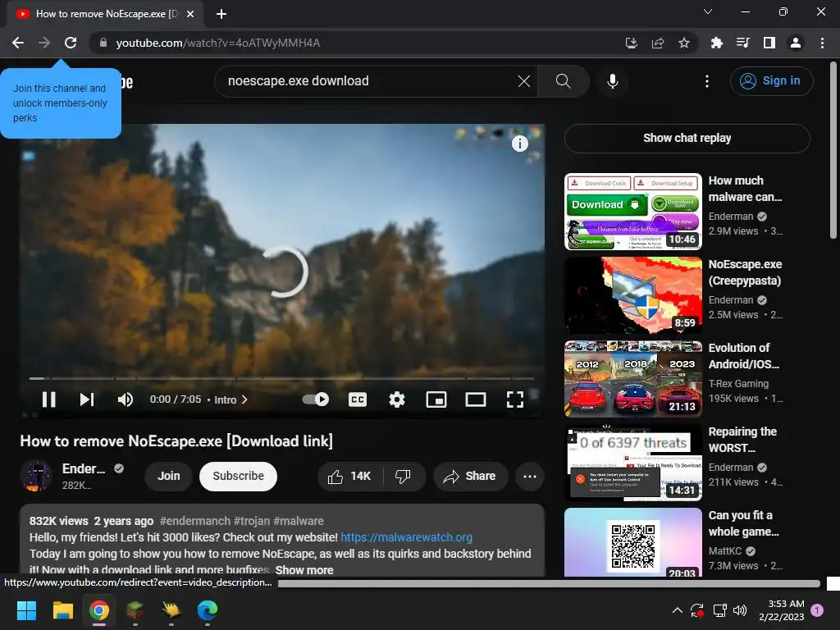
Task: Go back using the browser back arrow
Action: pos(18,43)
